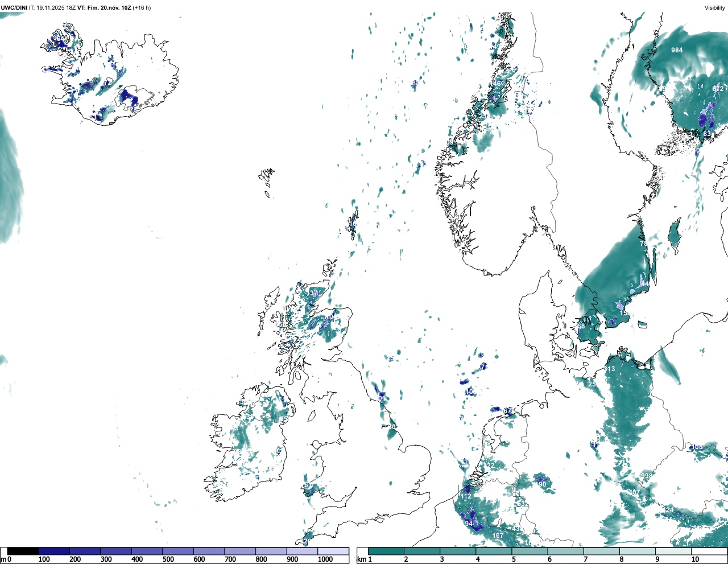Click the dark teal 1–2 km legend swatch
This screenshot has height=564, width=728.
pyautogui.click(x=386, y=551)
